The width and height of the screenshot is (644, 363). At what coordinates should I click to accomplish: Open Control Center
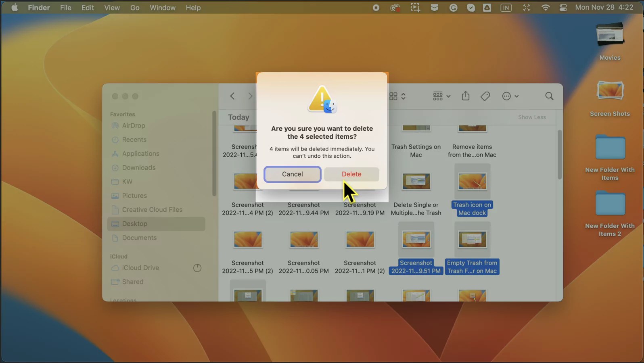click(563, 8)
